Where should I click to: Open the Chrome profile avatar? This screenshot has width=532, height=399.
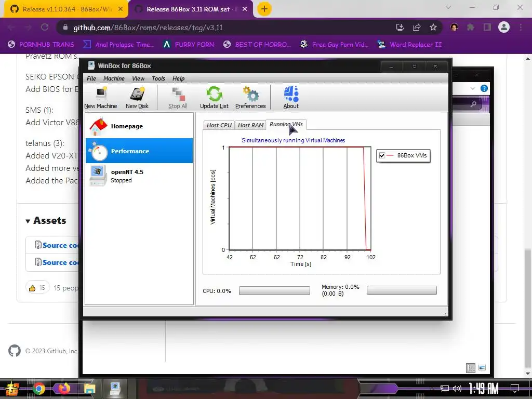(x=504, y=27)
